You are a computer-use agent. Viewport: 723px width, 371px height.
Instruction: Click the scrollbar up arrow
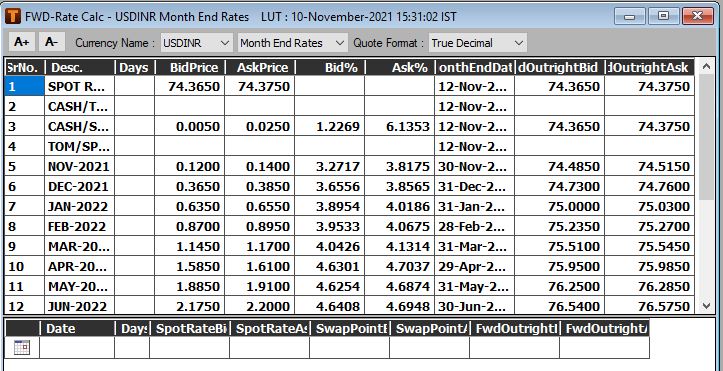click(x=706, y=67)
